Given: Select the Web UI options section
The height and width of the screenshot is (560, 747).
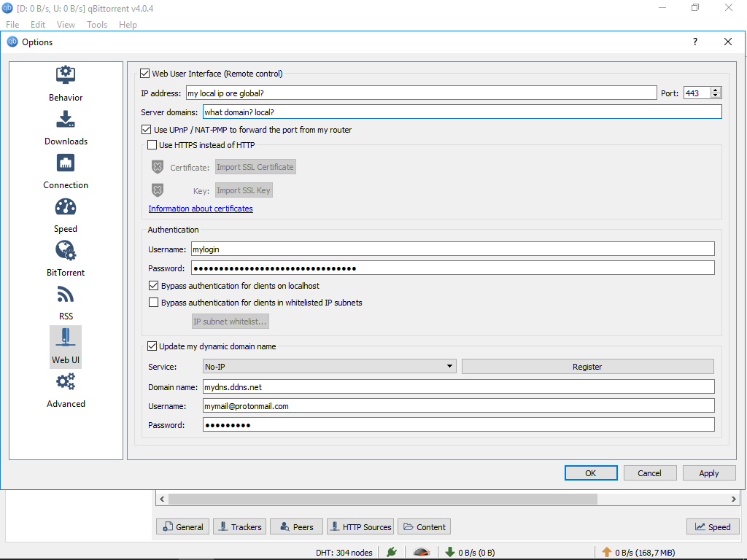Looking at the screenshot, I should [x=66, y=347].
